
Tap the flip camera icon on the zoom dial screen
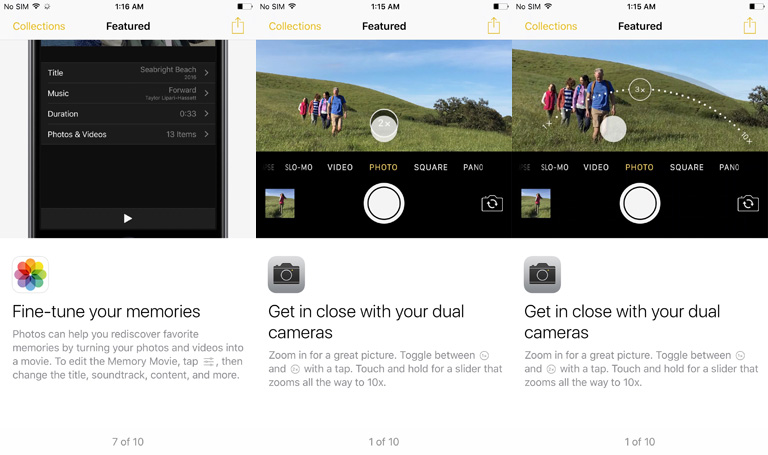pyautogui.click(x=747, y=204)
